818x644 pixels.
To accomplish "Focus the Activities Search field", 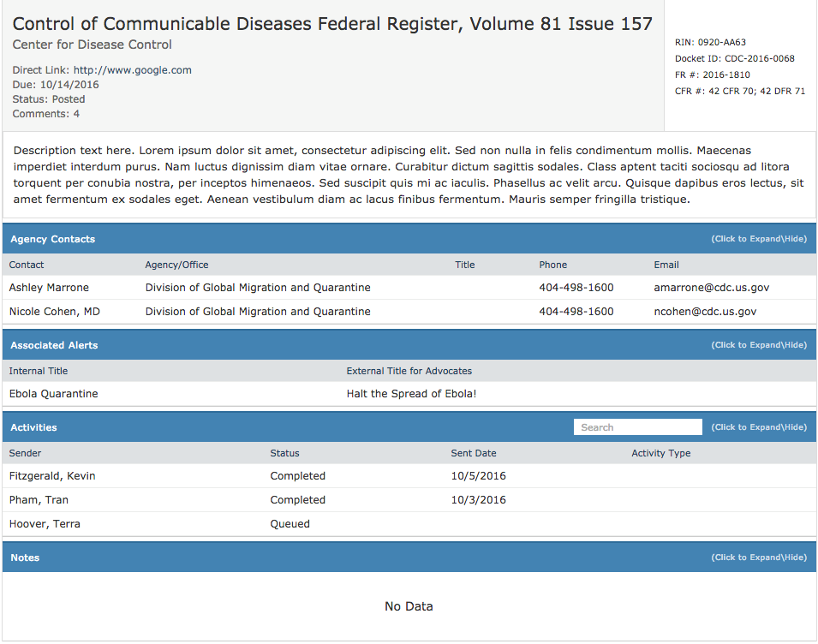I will point(637,427).
